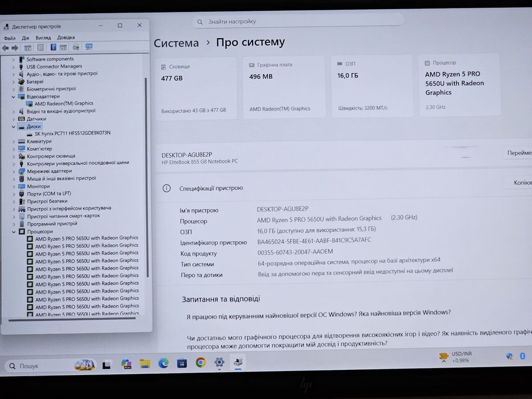Click the Action Pane toolbar icon beside Help
The width and height of the screenshot is (532, 399).
point(63,47)
